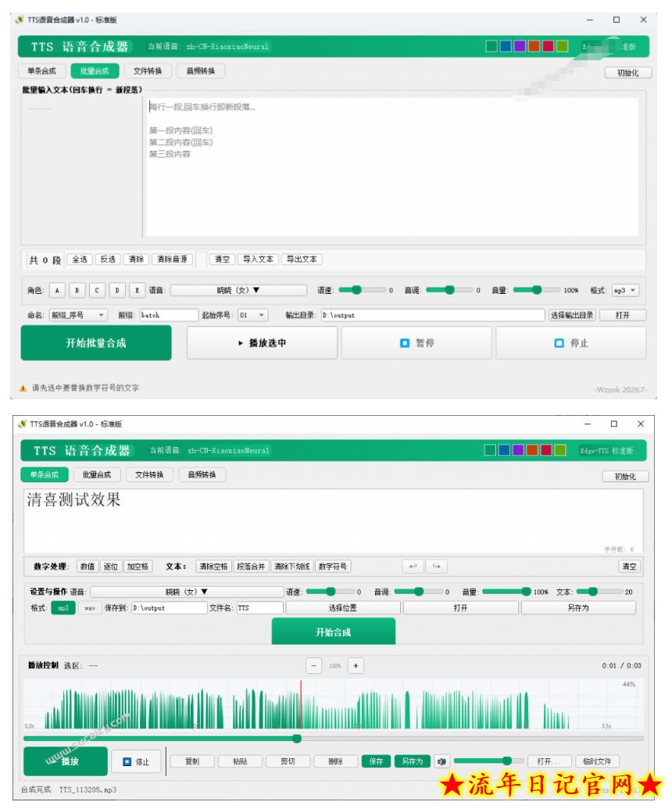This screenshot has height=809, width=672.
Task: Click the undo arrow icon
Action: [x=413, y=567]
